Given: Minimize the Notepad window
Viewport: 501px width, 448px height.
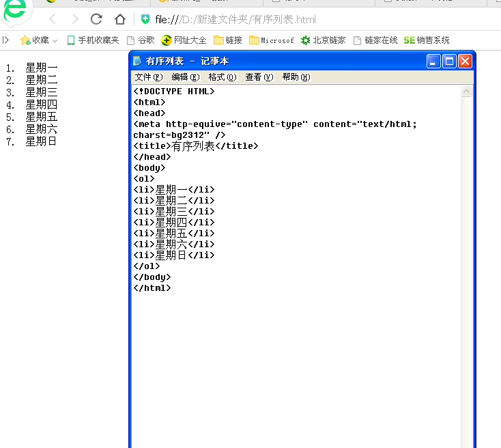Looking at the screenshot, I should point(433,61).
